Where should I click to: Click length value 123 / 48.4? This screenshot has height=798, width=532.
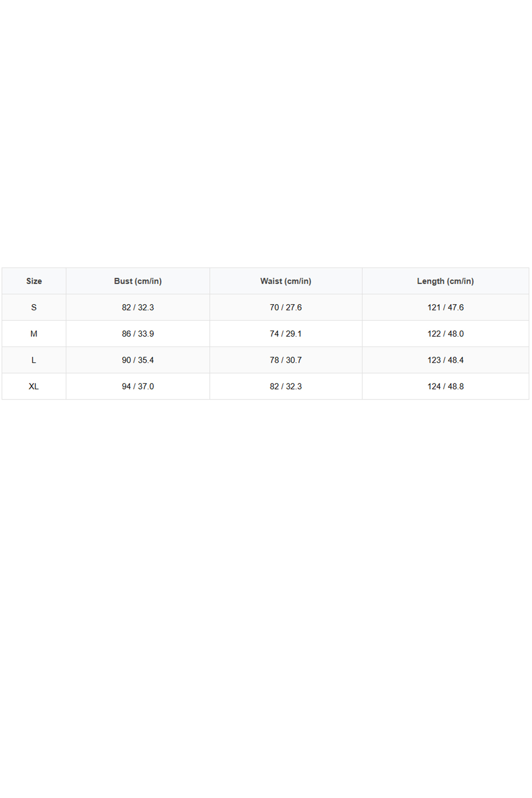pyautogui.click(x=445, y=360)
